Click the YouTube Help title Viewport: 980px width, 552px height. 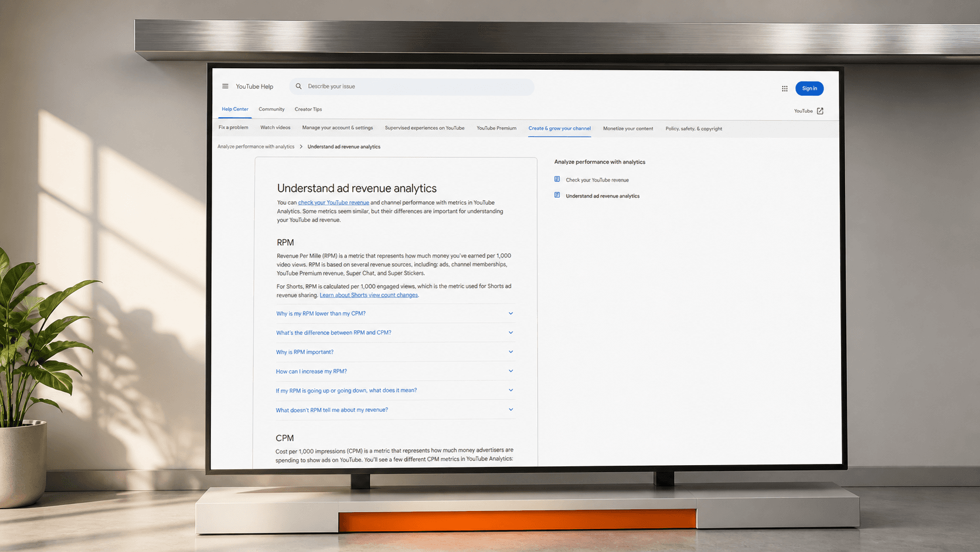254,86
